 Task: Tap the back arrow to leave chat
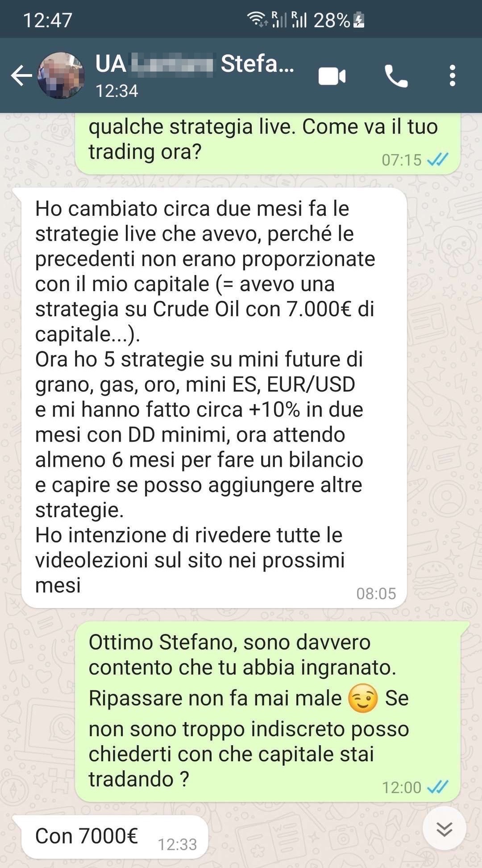21,75
